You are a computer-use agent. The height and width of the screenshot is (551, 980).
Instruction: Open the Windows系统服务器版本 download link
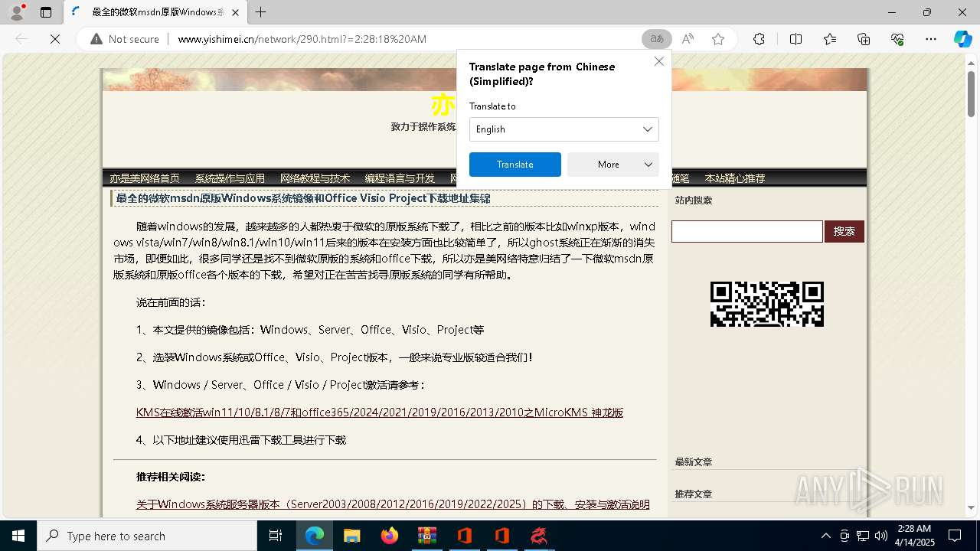(393, 504)
